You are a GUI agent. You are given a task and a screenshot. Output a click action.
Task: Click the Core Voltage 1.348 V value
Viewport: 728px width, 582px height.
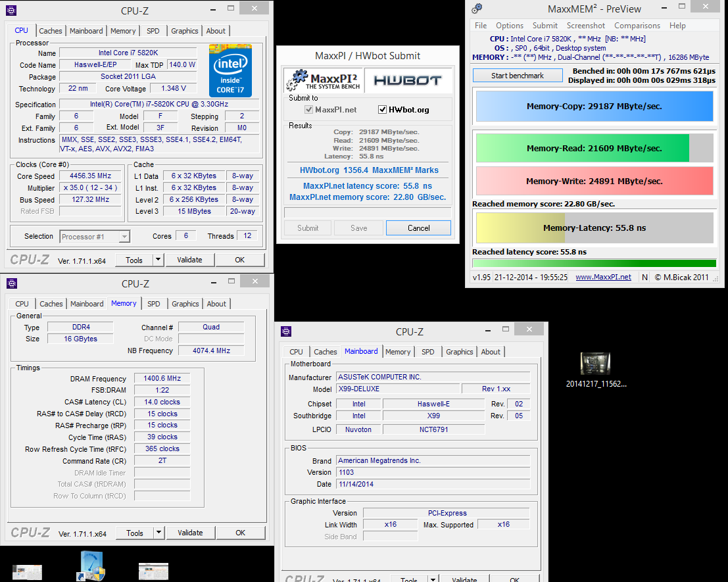pos(174,88)
